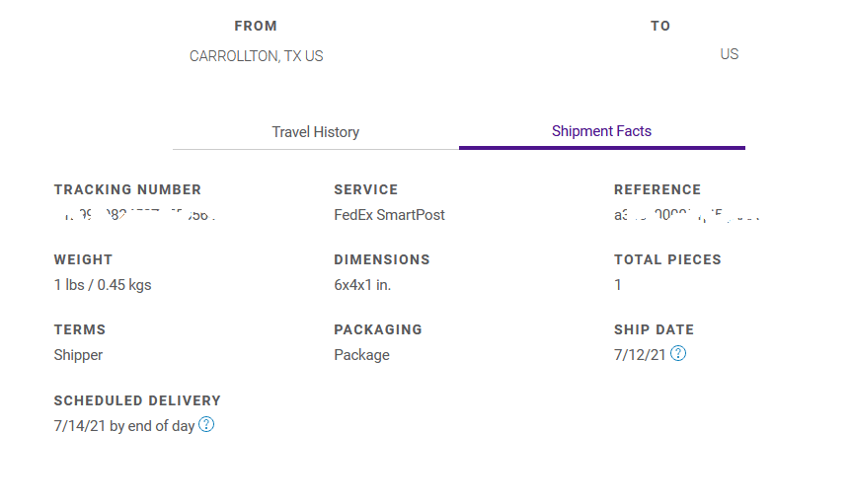Click the SCHEDULED DELIVERY heading

point(137,400)
